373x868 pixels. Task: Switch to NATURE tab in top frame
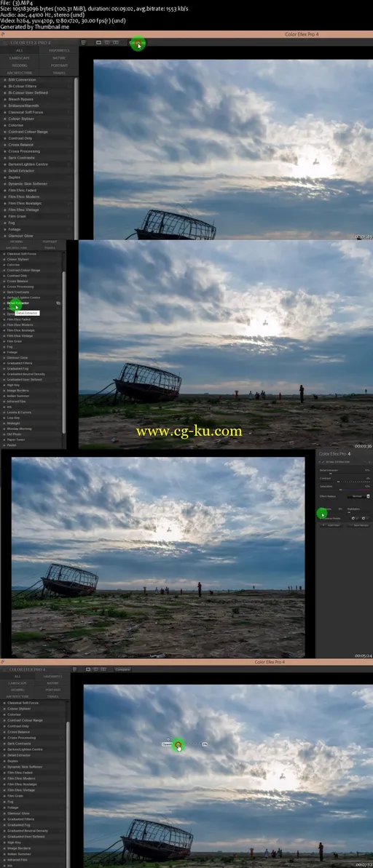[x=59, y=57]
